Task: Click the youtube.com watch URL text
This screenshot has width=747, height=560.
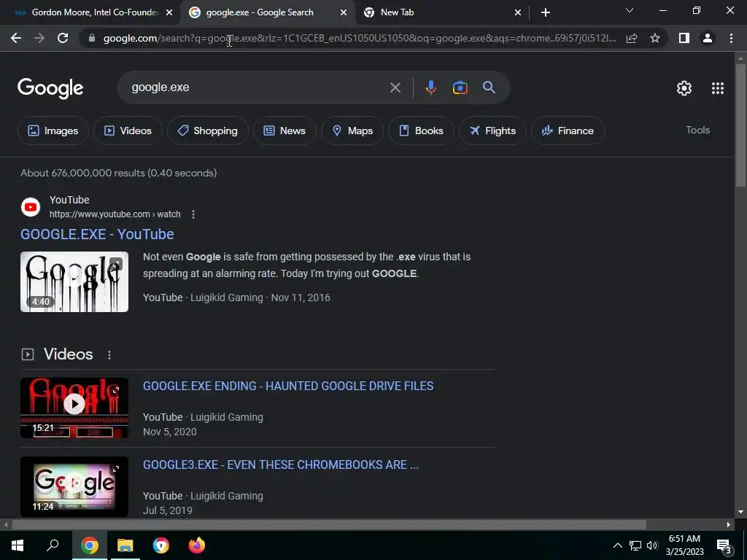Action: (x=115, y=214)
